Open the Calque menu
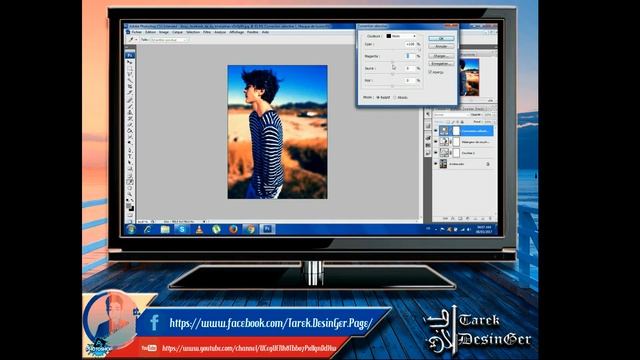The width and height of the screenshot is (640, 360). point(177,32)
